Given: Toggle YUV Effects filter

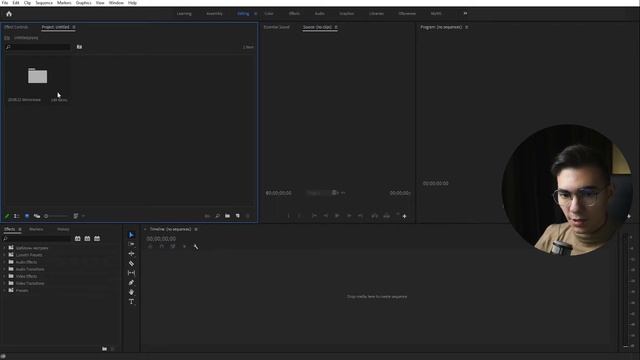Looking at the screenshot, I should [97, 238].
